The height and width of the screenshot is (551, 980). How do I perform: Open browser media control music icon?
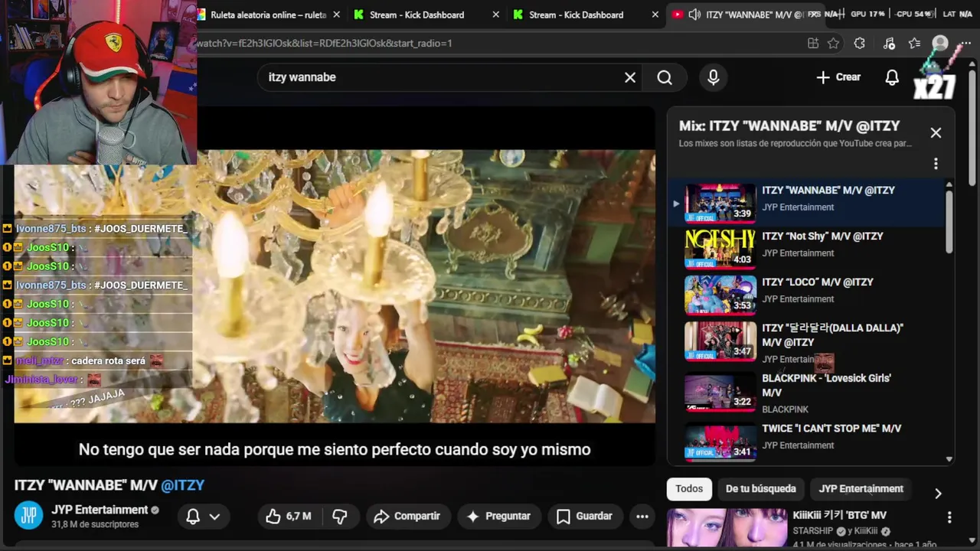click(x=888, y=44)
